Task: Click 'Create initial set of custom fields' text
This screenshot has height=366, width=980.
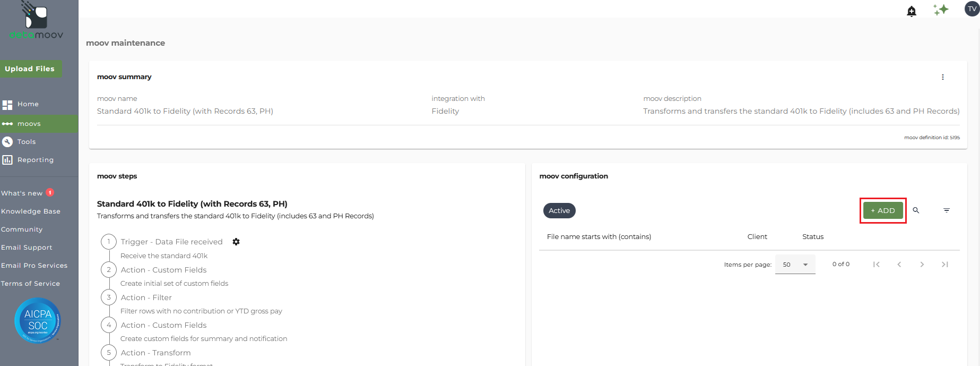Action: click(174, 284)
